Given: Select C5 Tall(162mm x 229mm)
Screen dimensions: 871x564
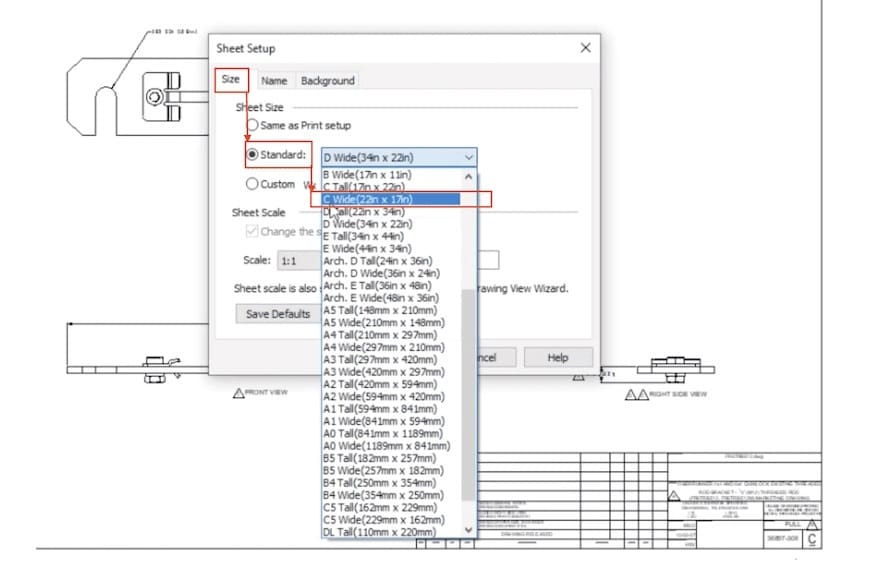Looking at the screenshot, I should click(x=391, y=507).
